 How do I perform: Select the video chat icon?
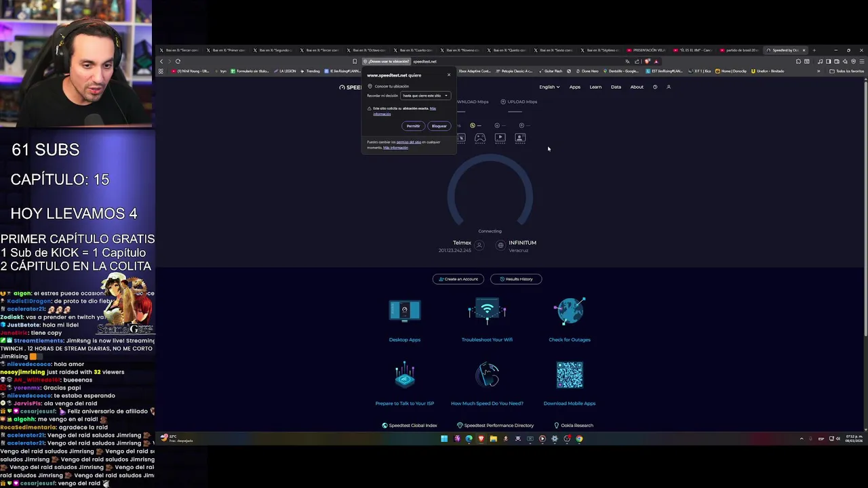[520, 138]
